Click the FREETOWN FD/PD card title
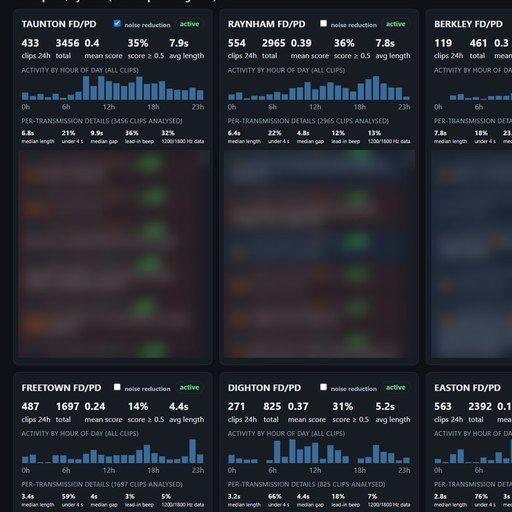 [61, 388]
